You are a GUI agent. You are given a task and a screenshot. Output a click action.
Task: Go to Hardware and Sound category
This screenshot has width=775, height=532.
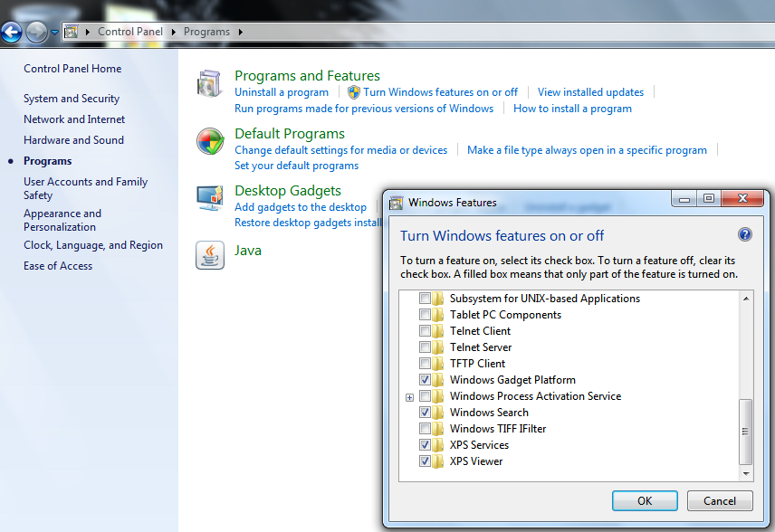[73, 140]
